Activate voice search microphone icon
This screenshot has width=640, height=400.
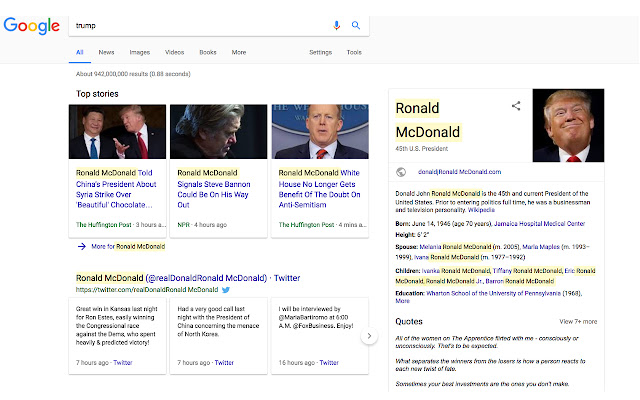(x=336, y=25)
